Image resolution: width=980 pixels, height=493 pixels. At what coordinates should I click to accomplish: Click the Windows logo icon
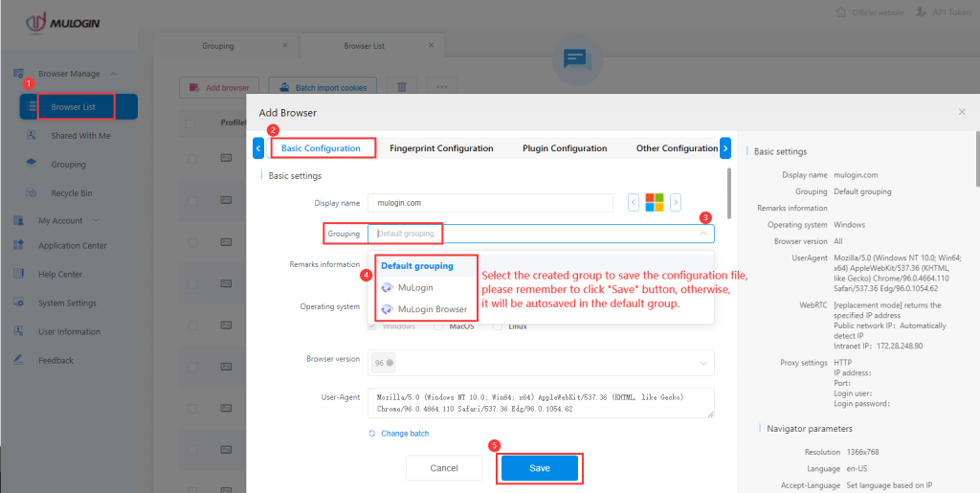pyautogui.click(x=655, y=202)
